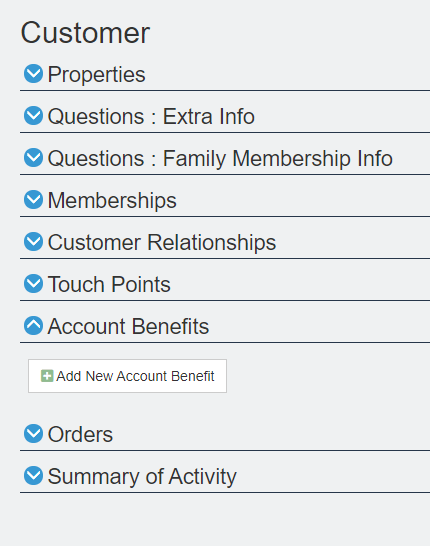
Task: Open the Memberships heading text
Action: click(x=112, y=201)
